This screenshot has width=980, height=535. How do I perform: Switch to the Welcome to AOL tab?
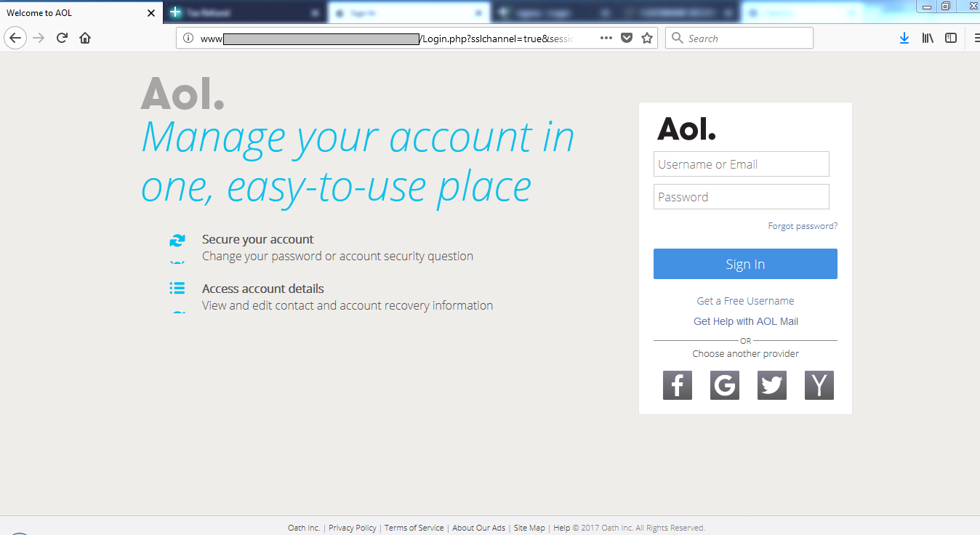tap(73, 13)
